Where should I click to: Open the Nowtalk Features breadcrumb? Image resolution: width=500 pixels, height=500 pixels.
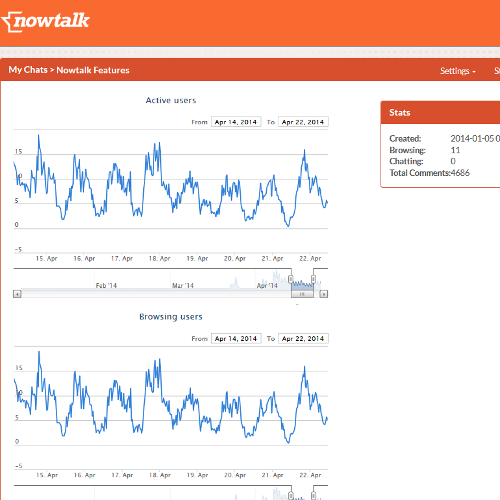[93, 70]
